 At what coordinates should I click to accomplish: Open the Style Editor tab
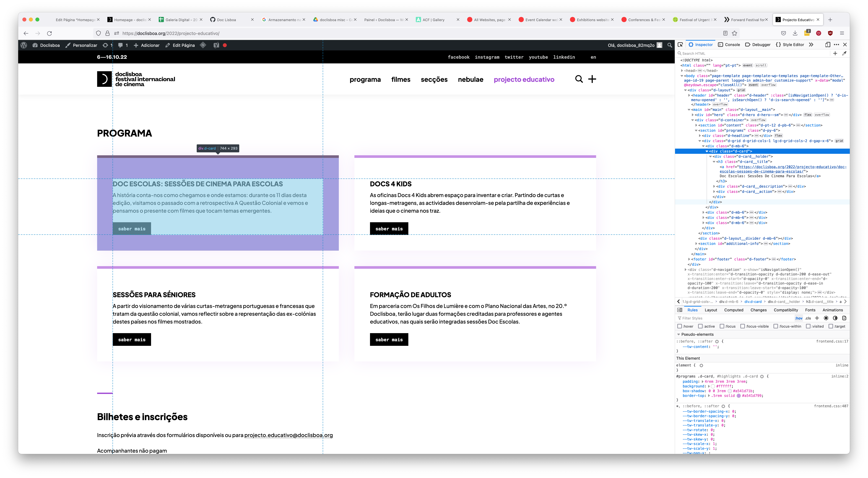(x=790, y=45)
